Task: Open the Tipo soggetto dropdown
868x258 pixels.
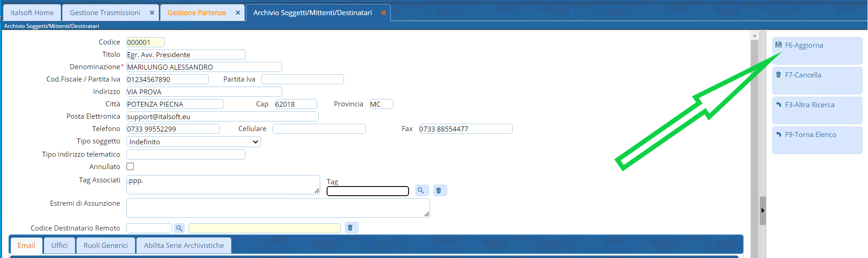Action: pos(193,142)
